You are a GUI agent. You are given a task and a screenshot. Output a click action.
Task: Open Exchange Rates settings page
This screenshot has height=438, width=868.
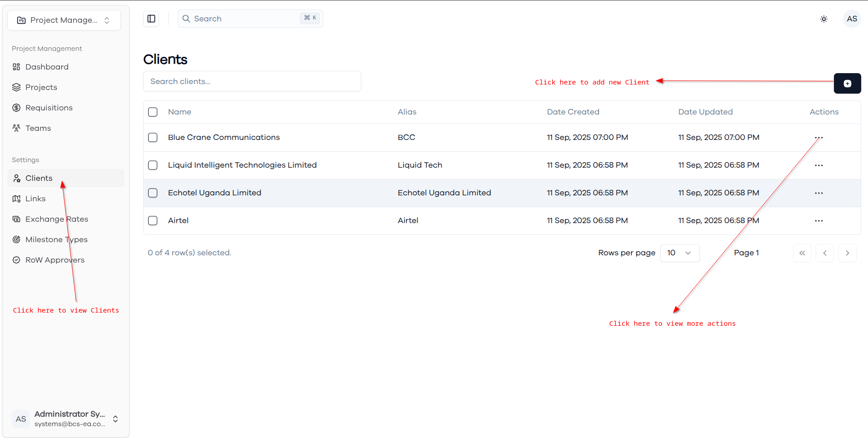65,219
